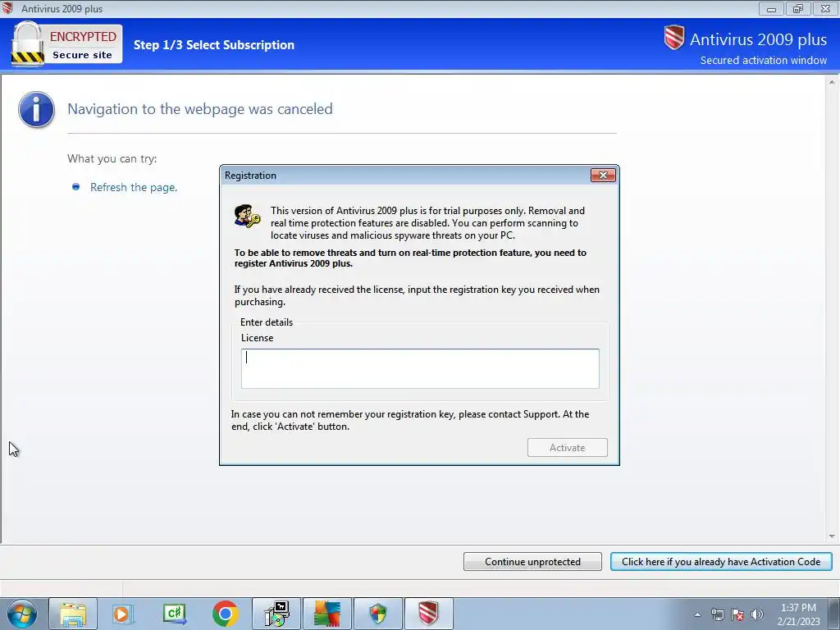Click 'already have Activation Code' button
The image size is (840, 630).
point(721,561)
